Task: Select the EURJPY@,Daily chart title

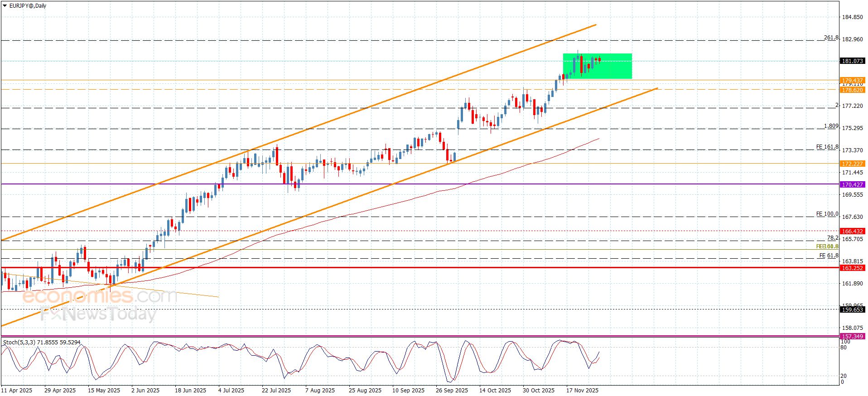Action: (x=28, y=6)
